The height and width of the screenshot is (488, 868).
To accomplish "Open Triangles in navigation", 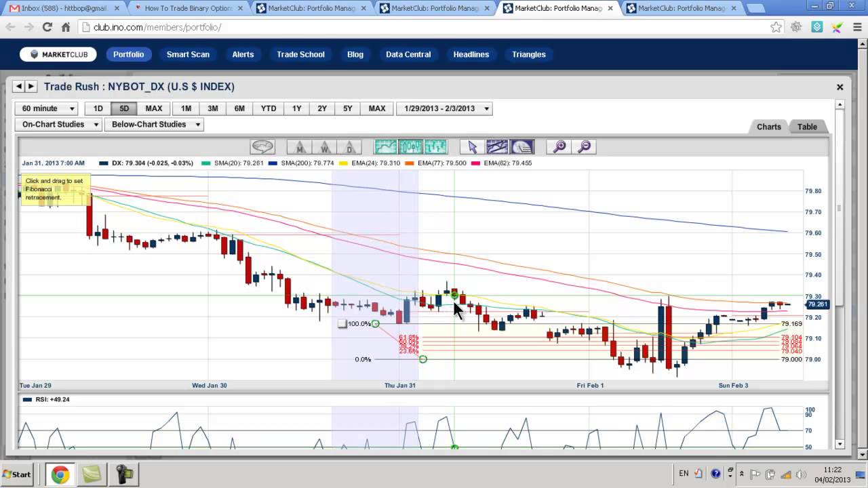I will pyautogui.click(x=529, y=54).
